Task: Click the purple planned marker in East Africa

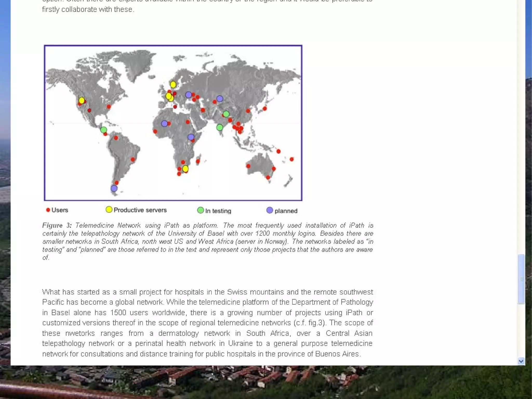Action: click(191, 137)
